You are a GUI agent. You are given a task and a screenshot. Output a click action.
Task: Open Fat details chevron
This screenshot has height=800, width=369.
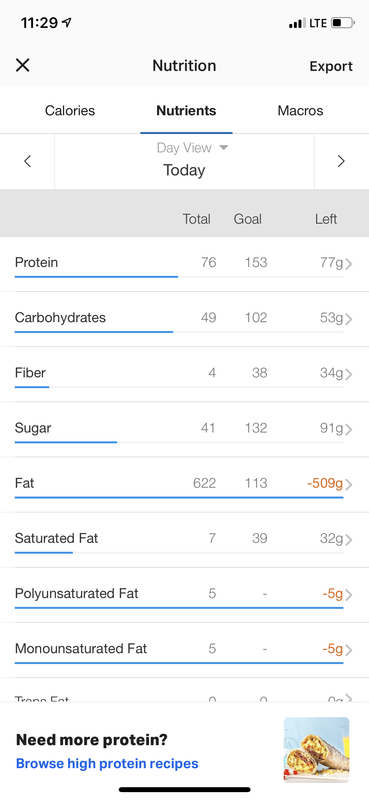pyautogui.click(x=349, y=484)
